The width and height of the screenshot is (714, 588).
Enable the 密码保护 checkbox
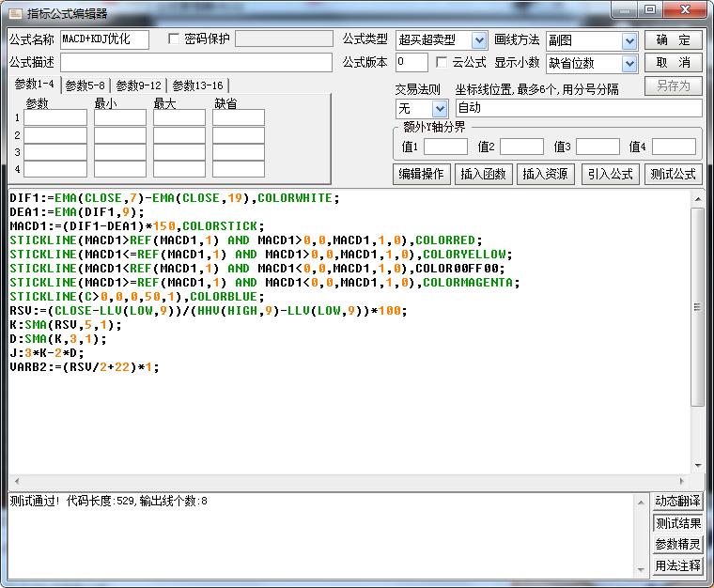pyautogui.click(x=173, y=39)
